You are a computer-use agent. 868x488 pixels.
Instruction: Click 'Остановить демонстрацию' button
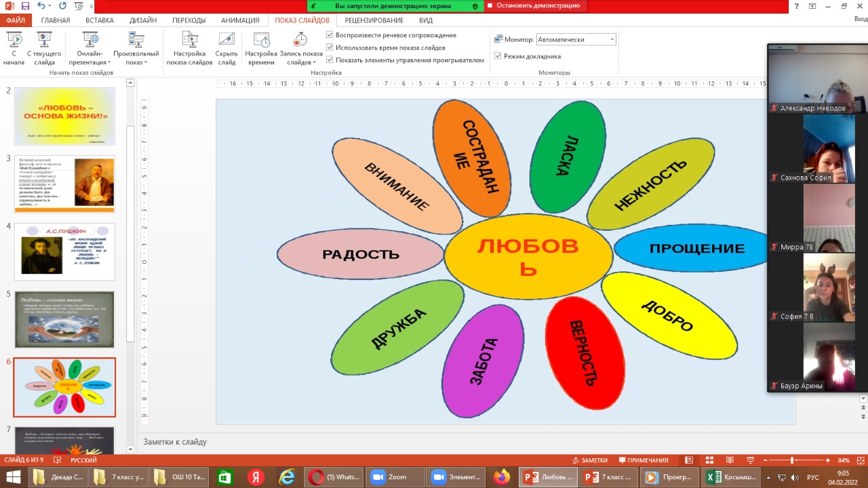pyautogui.click(x=537, y=5)
